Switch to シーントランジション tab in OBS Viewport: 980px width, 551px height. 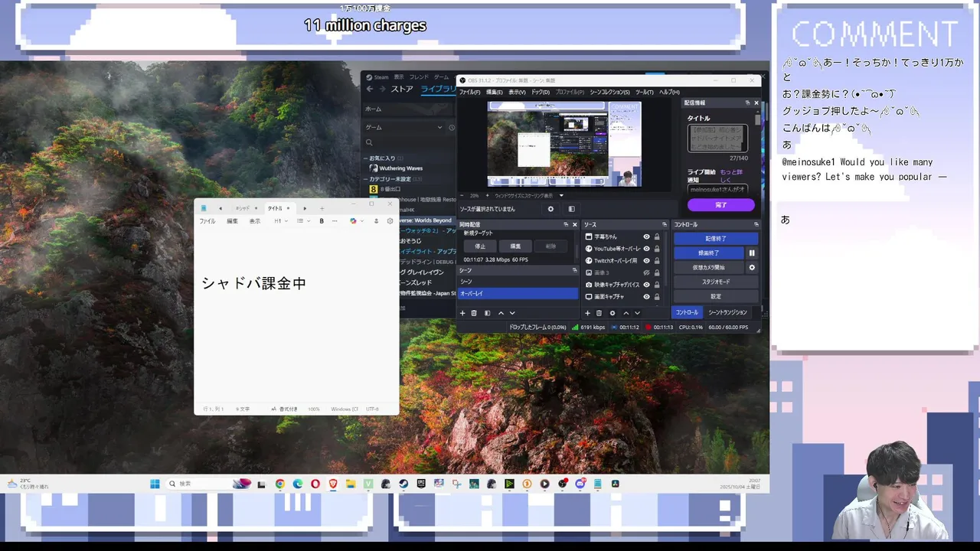click(x=727, y=312)
